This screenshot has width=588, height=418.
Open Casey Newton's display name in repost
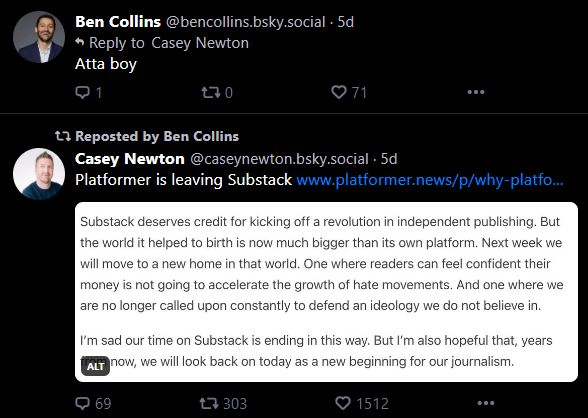pyautogui.click(x=130, y=159)
